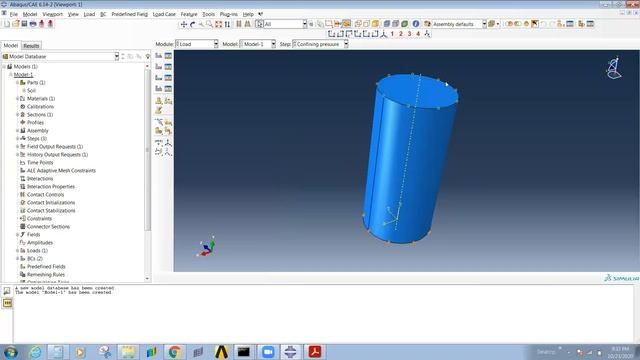Screen dimensions: 640x360
Task: Click the 3D view compass
Action: [613, 68]
